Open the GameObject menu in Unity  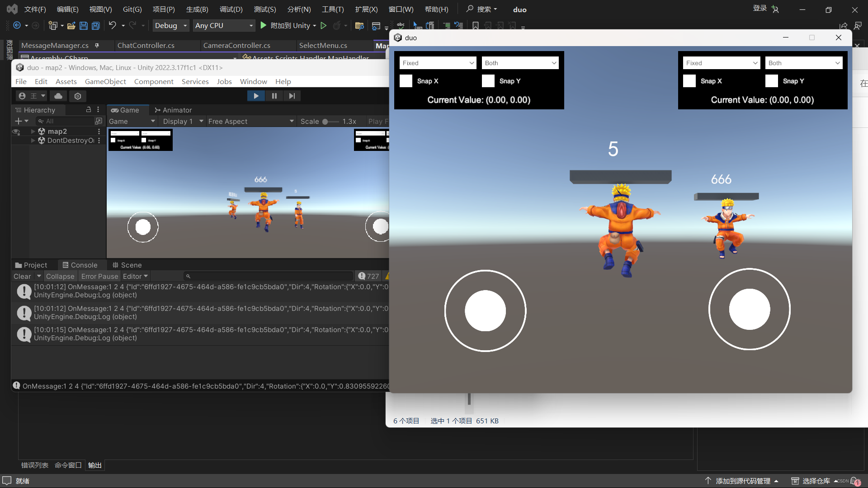tap(105, 81)
